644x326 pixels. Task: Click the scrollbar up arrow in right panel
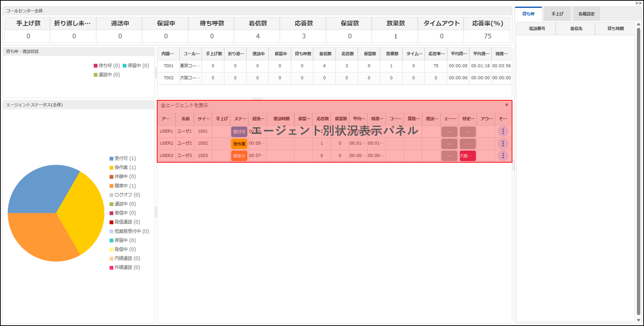638,24
